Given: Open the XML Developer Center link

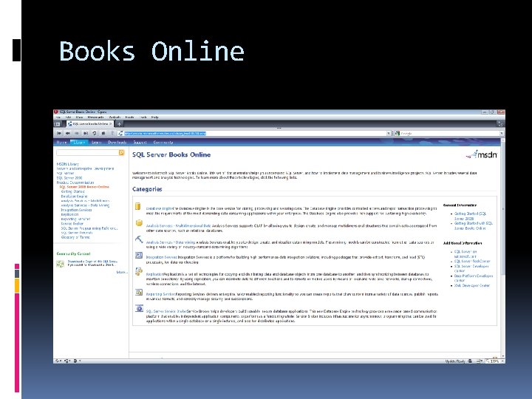Looking at the screenshot, I should pyautogui.click(x=472, y=285).
